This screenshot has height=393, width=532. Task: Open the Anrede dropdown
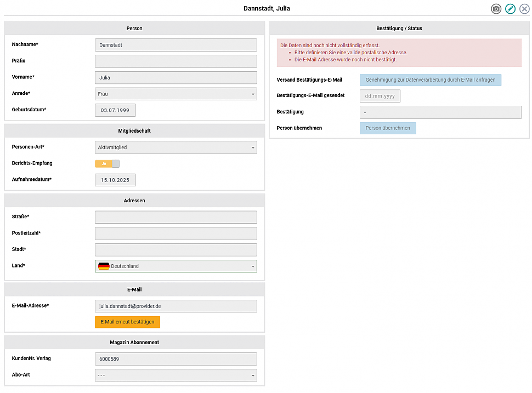pyautogui.click(x=176, y=94)
